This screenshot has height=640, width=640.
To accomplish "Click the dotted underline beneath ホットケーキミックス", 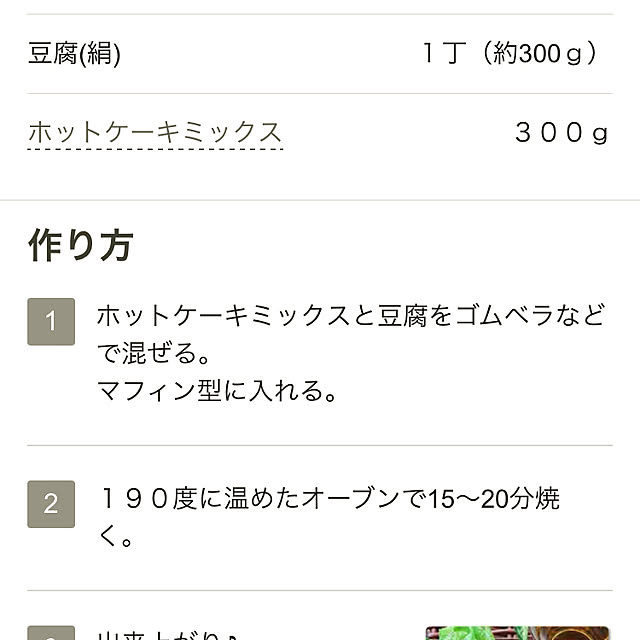I will 155,150.
